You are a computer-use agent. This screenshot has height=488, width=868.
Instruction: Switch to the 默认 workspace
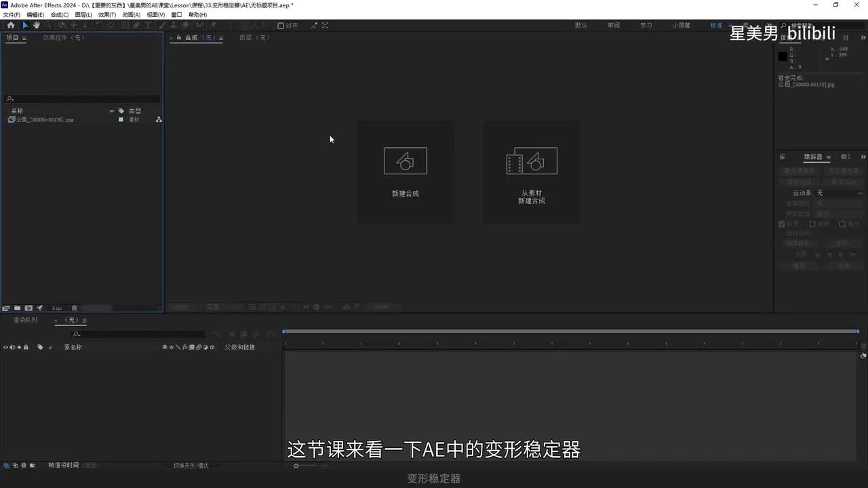(581, 26)
